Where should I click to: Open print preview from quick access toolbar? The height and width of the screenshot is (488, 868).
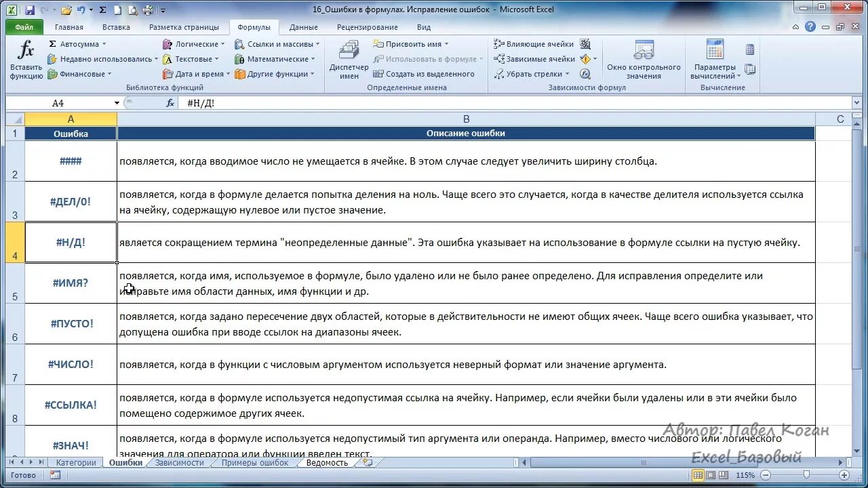pyautogui.click(x=133, y=10)
